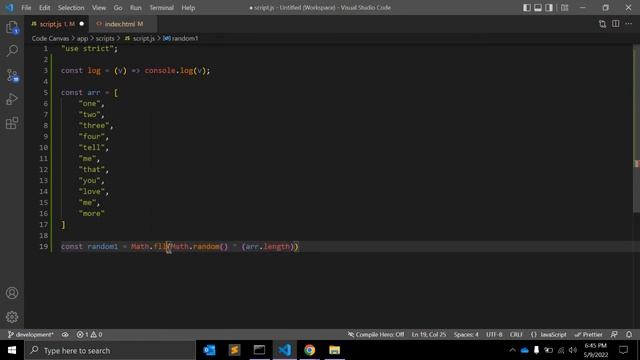Select Code Canvas in the breadcrumb

coord(50,38)
